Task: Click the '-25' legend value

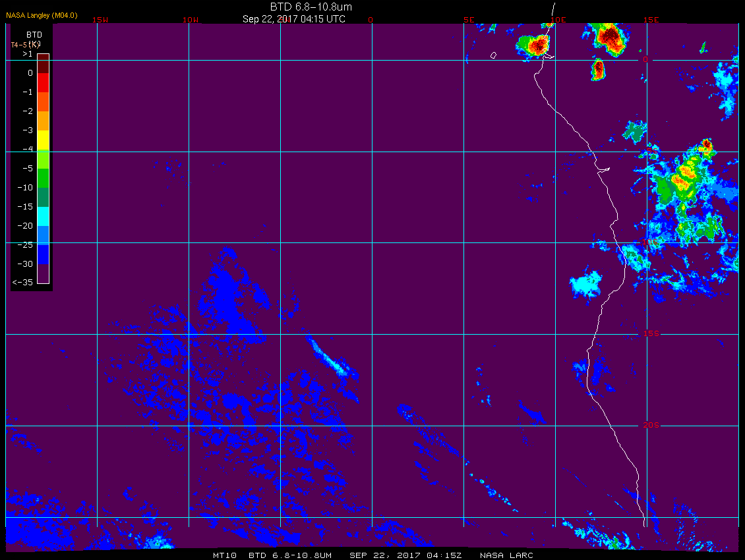Action: (x=25, y=244)
